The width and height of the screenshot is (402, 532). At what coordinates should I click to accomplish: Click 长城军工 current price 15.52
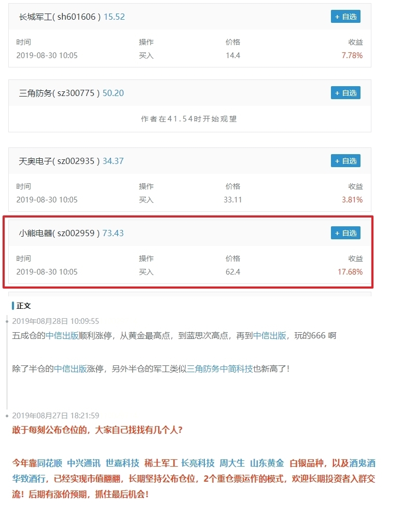click(114, 17)
